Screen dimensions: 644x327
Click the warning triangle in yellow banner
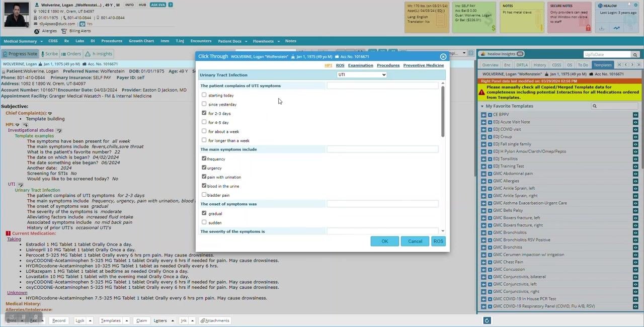click(481, 92)
